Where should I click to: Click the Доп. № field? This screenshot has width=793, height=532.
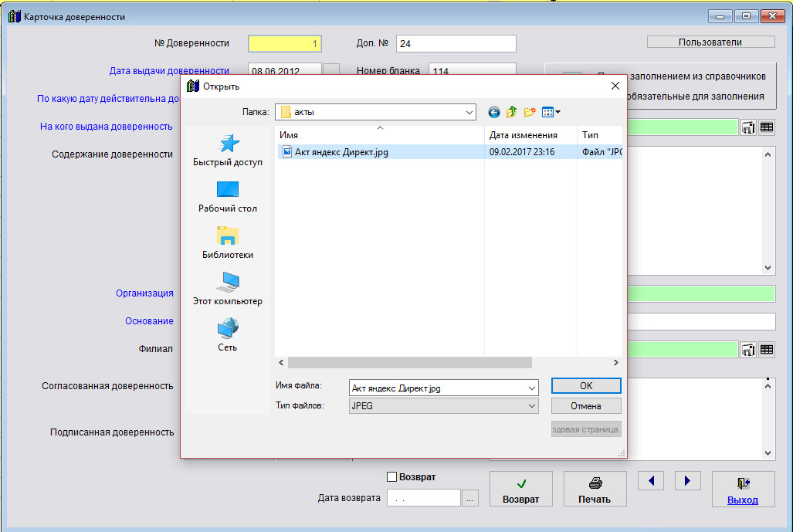[x=456, y=44]
